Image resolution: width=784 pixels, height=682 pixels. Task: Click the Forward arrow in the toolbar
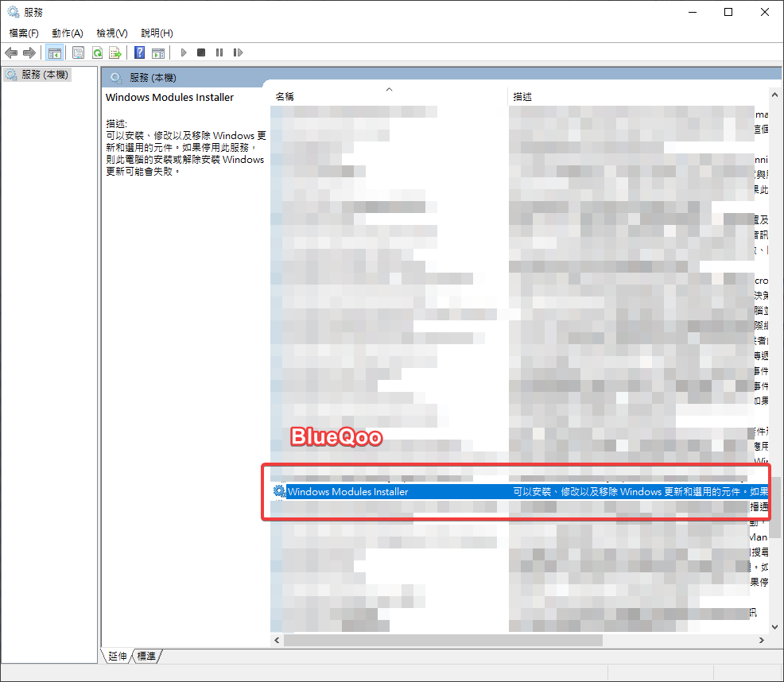coord(29,52)
